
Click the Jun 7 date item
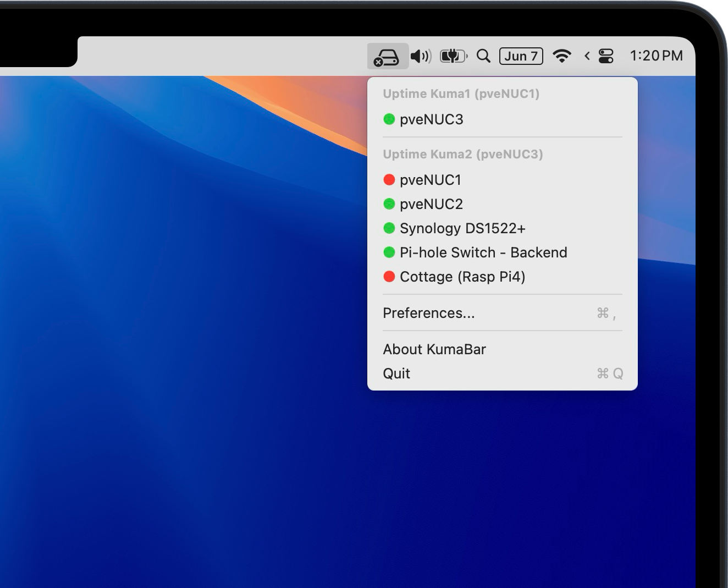[521, 56]
